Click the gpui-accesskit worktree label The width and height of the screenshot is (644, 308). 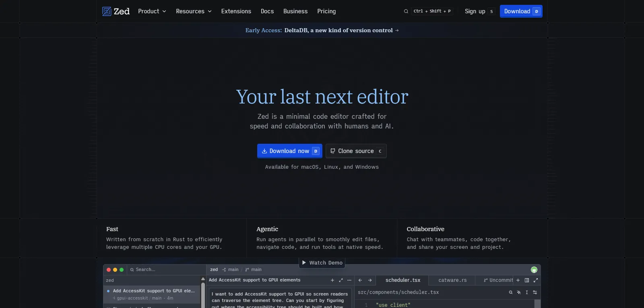132,298
